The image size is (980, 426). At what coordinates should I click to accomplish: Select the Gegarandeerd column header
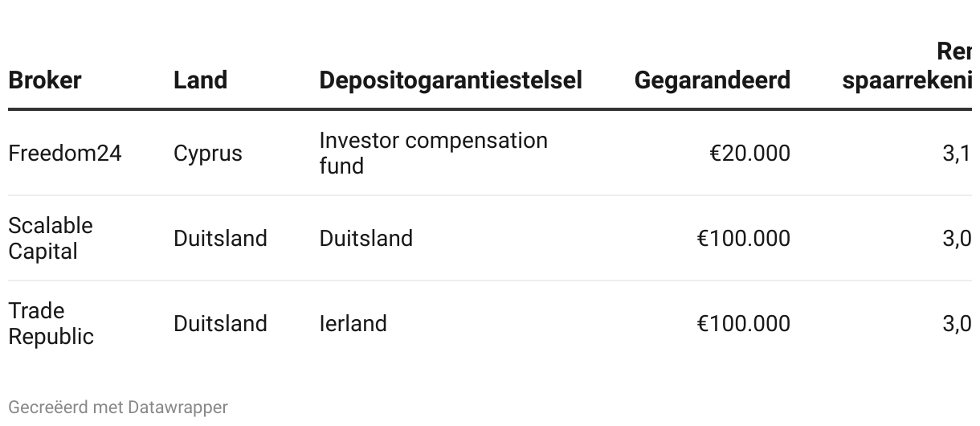click(712, 80)
